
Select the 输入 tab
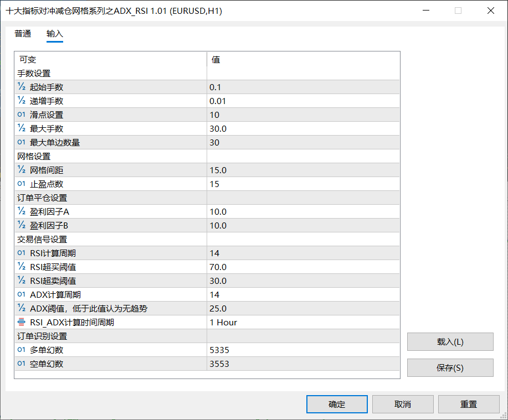(54, 34)
